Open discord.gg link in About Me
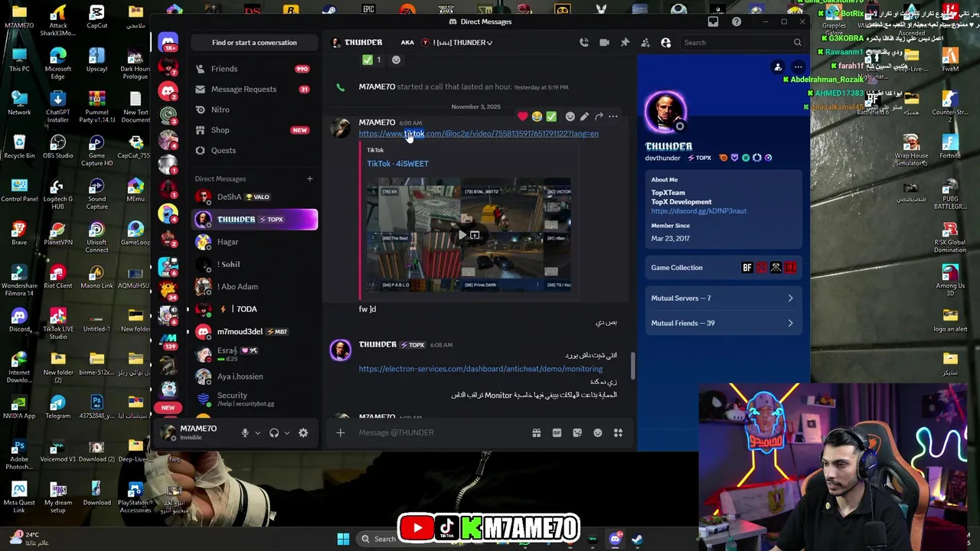Screen dimensions: 980x551 699,211
